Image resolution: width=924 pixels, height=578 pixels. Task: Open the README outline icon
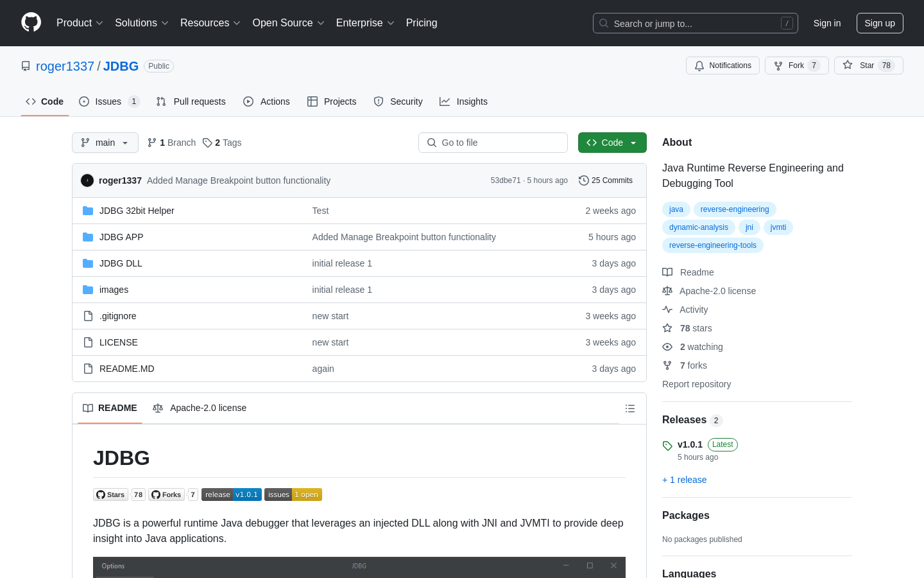(x=630, y=408)
